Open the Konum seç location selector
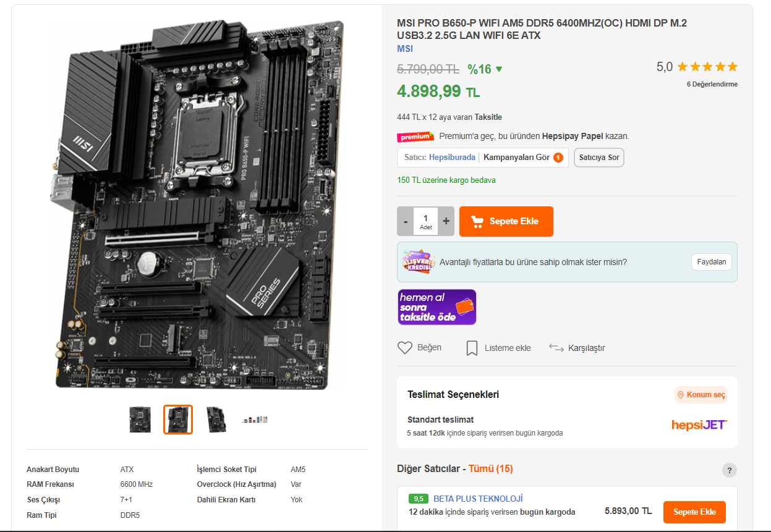 click(x=701, y=395)
